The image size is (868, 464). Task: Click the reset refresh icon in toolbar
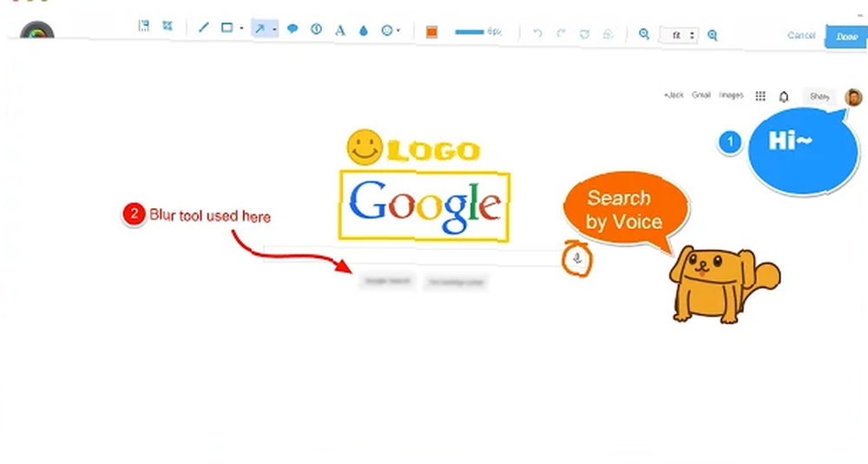click(584, 34)
